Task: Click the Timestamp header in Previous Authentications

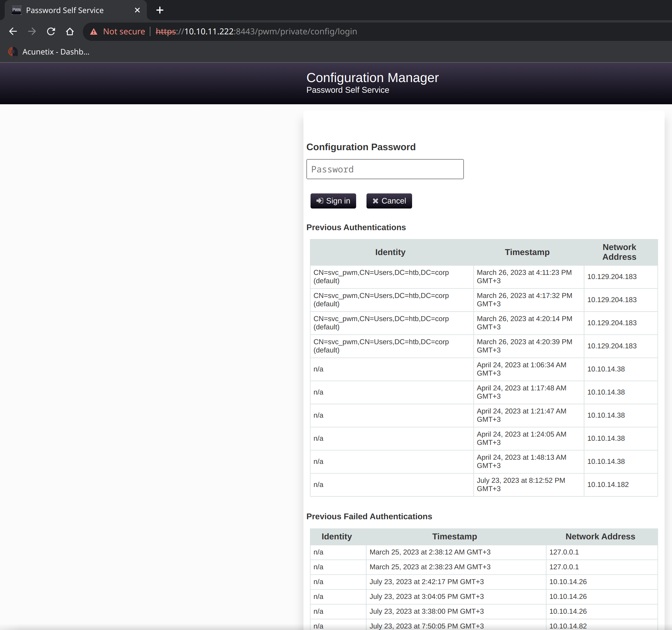Action: (x=527, y=252)
